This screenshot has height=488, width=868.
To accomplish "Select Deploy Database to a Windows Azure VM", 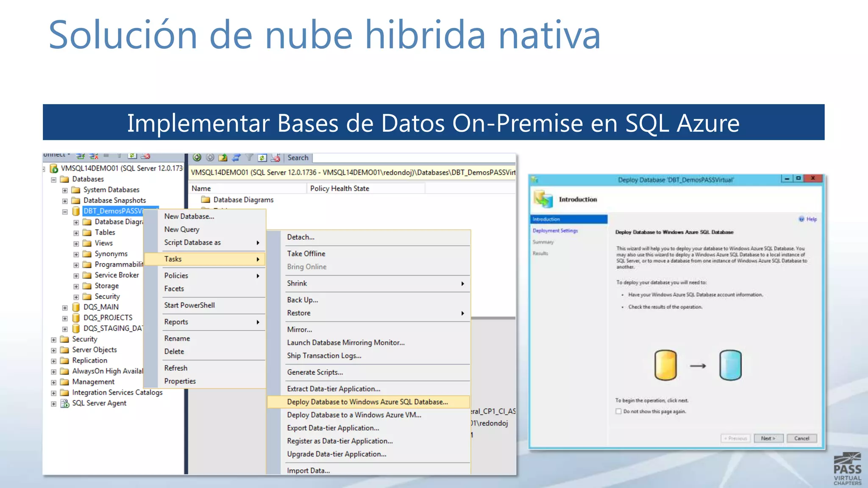I will tap(369, 415).
